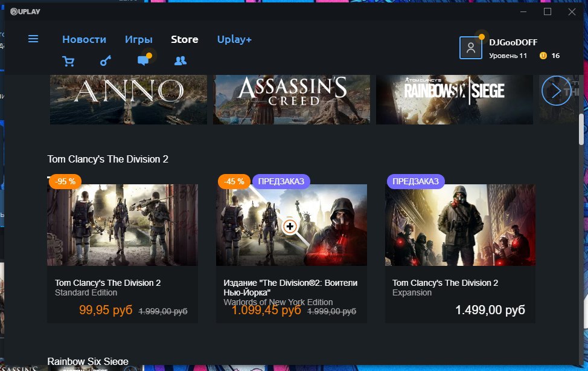The height and width of the screenshot is (371, 588).
Task: Open the Rainbow Six Siege banner
Action: pos(455,100)
